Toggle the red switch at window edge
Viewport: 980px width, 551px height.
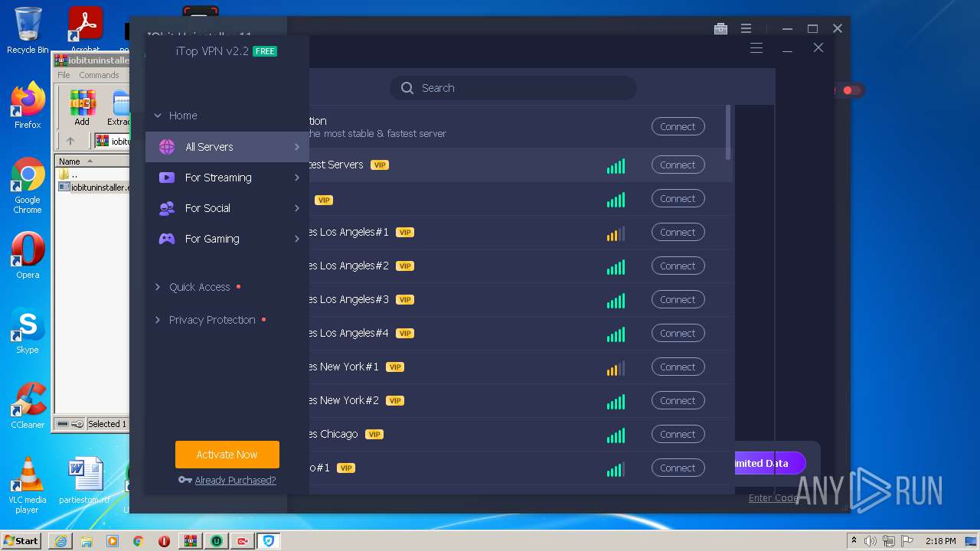[852, 90]
